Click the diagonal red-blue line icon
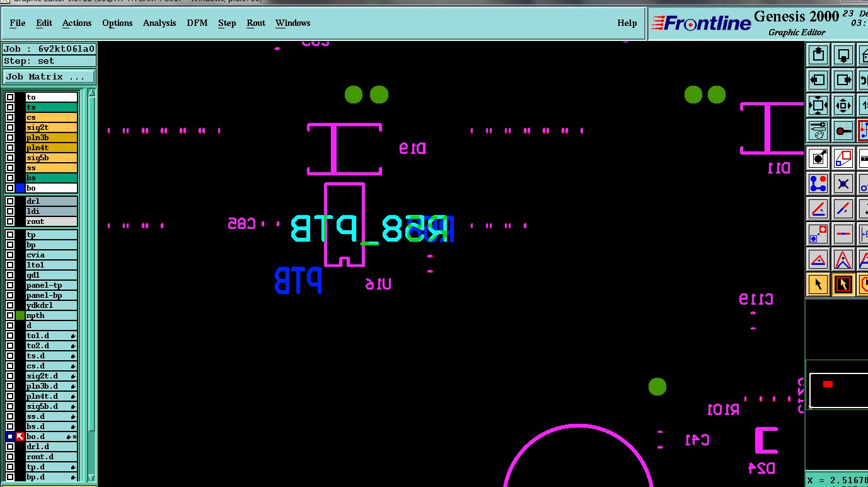868x487 pixels. pyautogui.click(x=843, y=209)
